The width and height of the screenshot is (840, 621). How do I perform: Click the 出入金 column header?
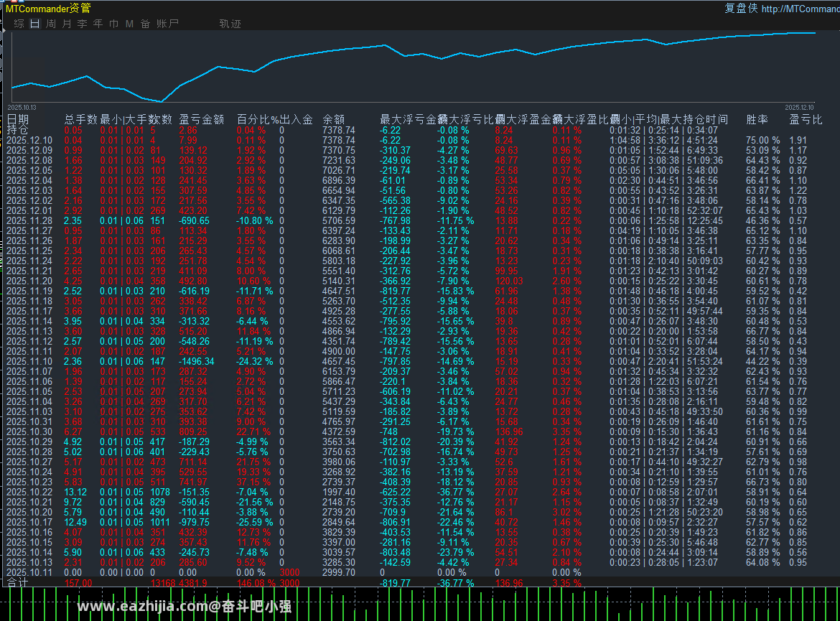point(297,119)
